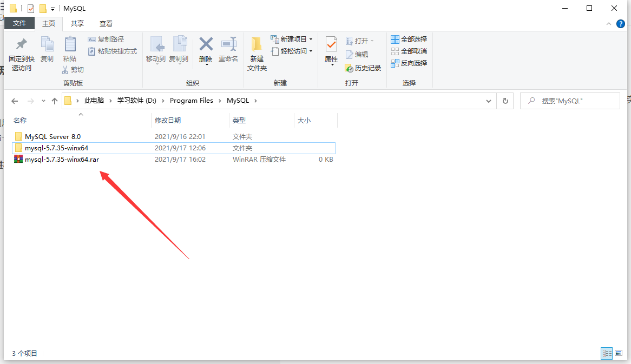
Task: Open the New item dropdown
Action: pyautogui.click(x=291, y=39)
